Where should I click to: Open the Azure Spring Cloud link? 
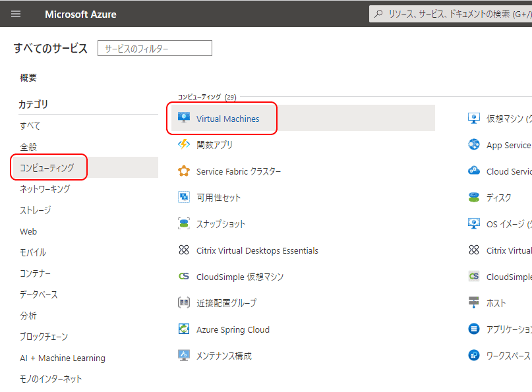coord(233,329)
